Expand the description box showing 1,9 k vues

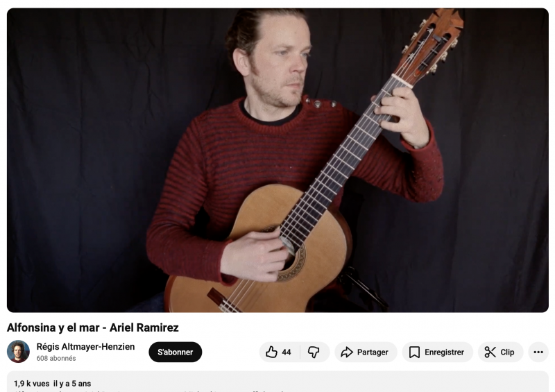click(277, 382)
